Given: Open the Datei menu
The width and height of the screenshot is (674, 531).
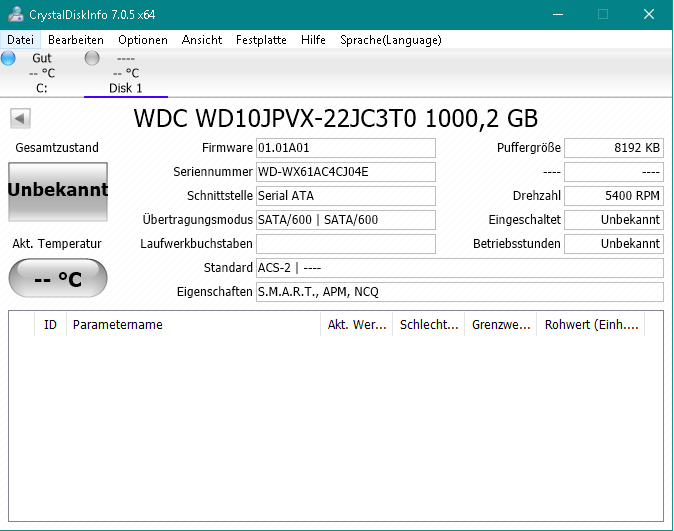Looking at the screenshot, I should click(20, 40).
